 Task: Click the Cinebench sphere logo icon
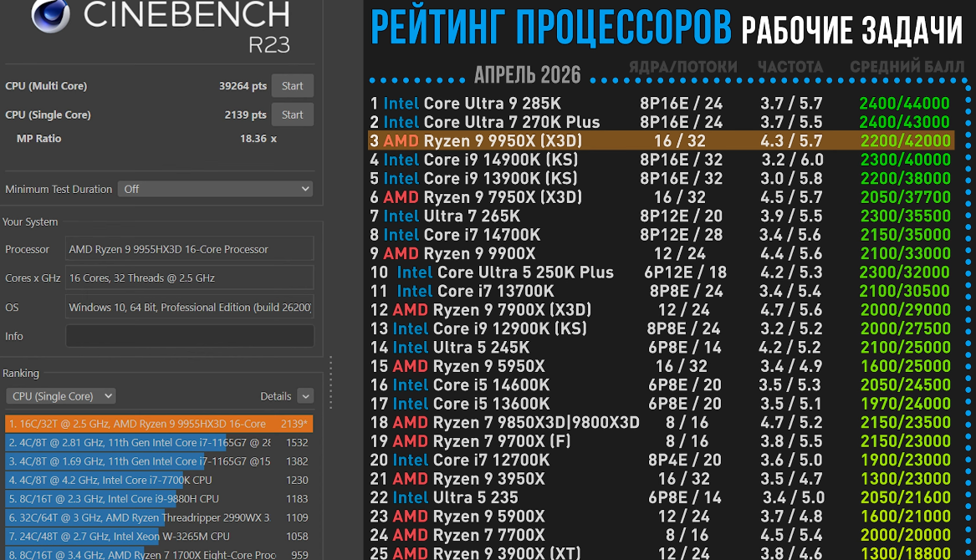click(51, 15)
